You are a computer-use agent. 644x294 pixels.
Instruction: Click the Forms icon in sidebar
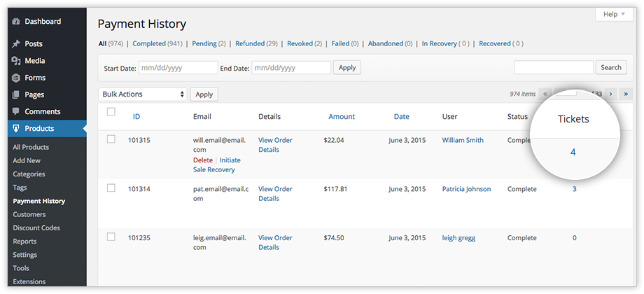[15, 78]
